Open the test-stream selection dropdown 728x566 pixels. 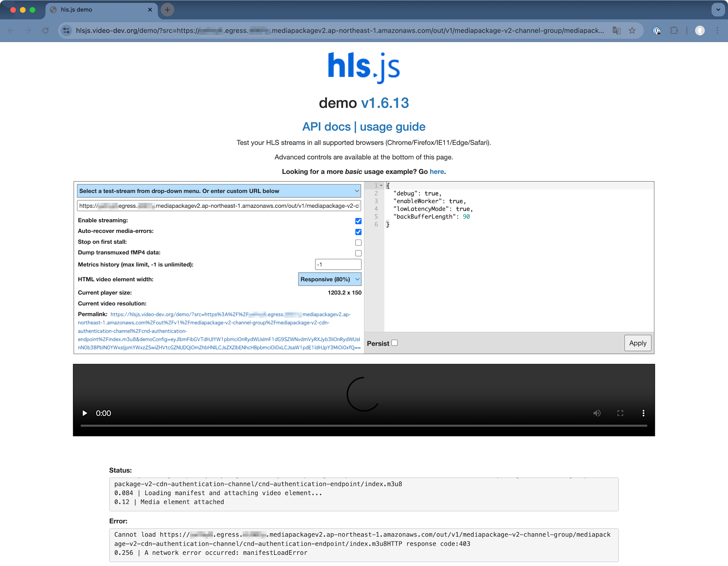point(219,191)
